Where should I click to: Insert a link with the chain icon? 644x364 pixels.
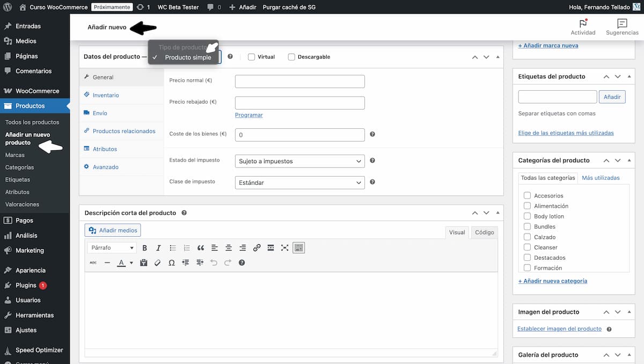point(257,247)
